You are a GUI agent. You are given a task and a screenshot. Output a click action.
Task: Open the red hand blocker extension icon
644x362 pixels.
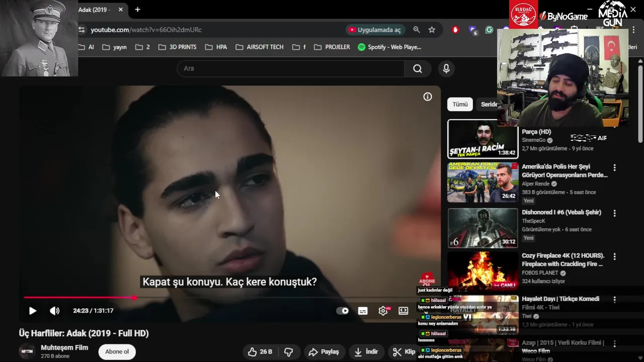(456, 30)
